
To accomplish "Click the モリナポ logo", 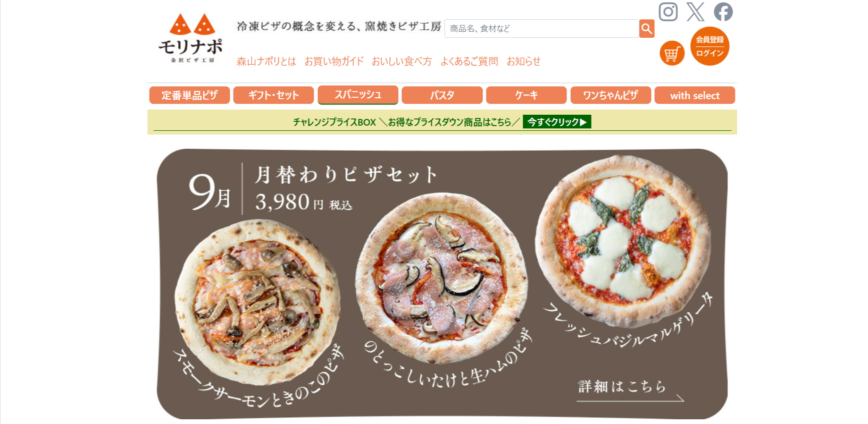I will pyautogui.click(x=191, y=38).
